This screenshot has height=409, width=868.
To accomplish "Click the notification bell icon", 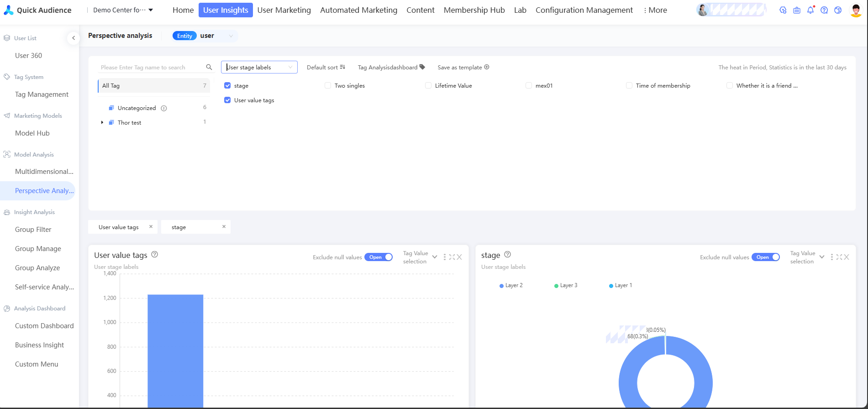I will tap(810, 10).
